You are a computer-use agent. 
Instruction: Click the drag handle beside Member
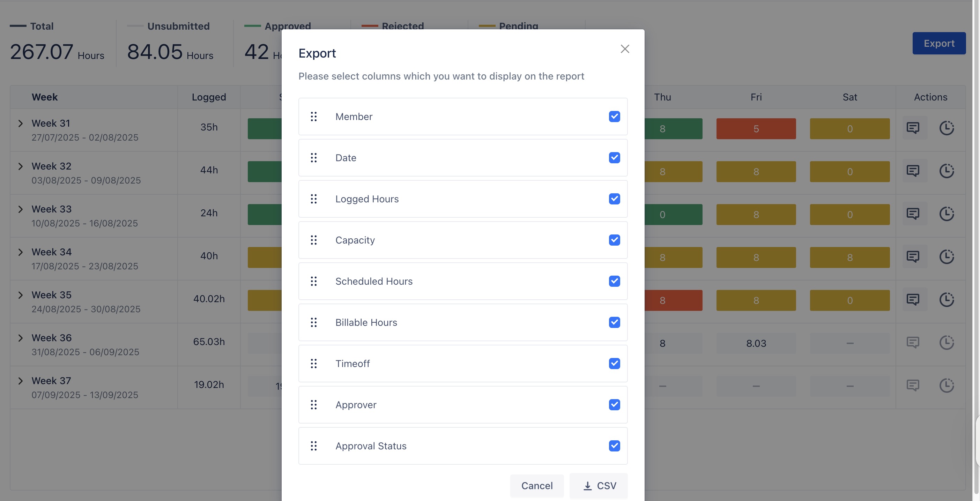313,117
